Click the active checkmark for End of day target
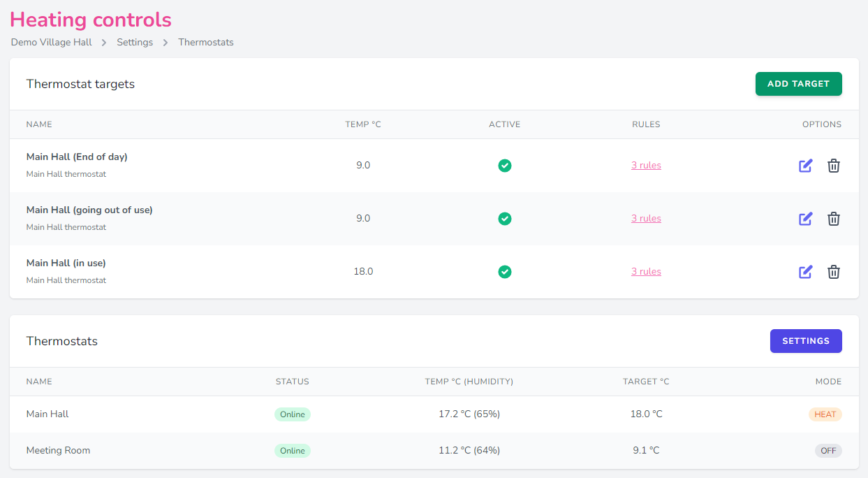This screenshot has height=478, width=868. 504,166
